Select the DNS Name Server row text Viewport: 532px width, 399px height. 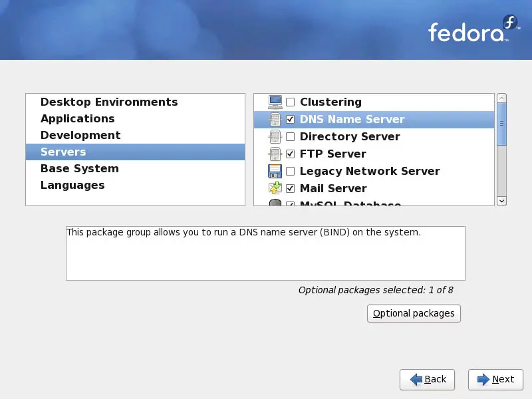352,120
